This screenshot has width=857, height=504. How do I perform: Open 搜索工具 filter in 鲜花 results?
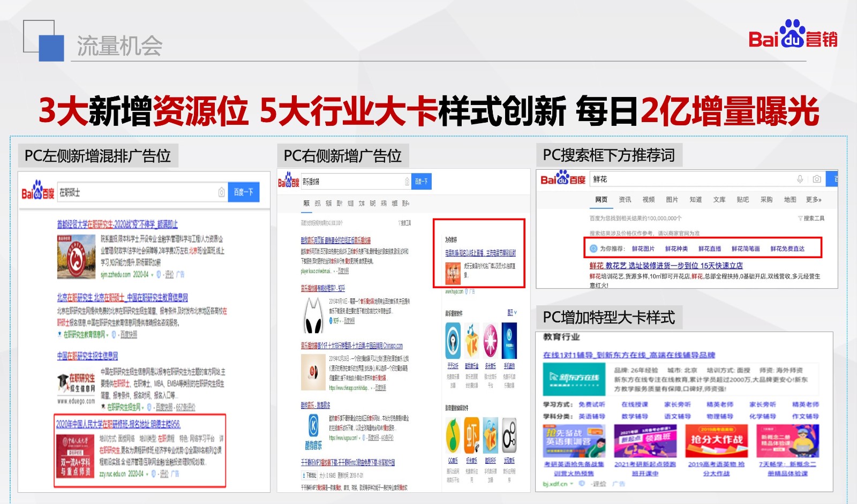coord(811,218)
